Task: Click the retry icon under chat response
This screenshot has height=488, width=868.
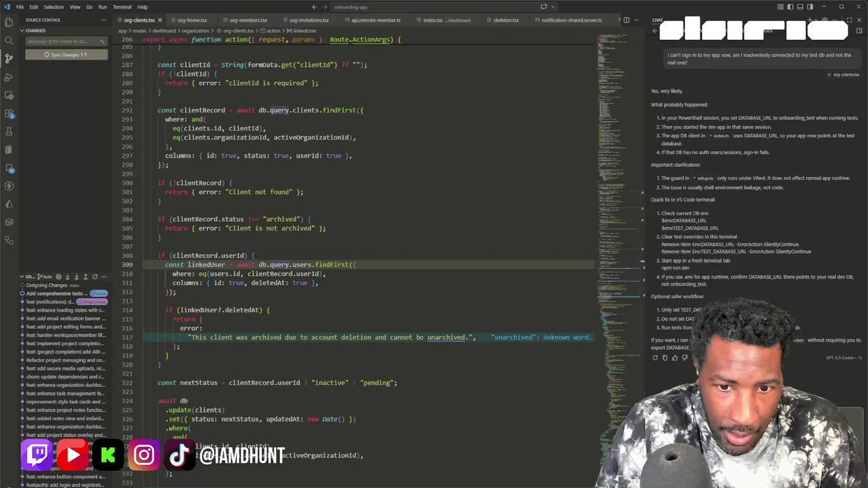Action: coord(655,357)
